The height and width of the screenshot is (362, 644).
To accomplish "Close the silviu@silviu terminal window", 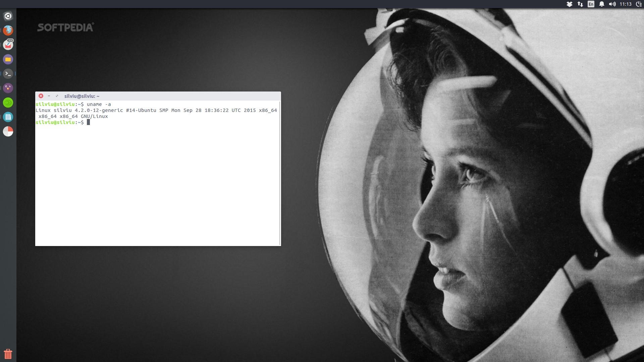I will pos(41,96).
